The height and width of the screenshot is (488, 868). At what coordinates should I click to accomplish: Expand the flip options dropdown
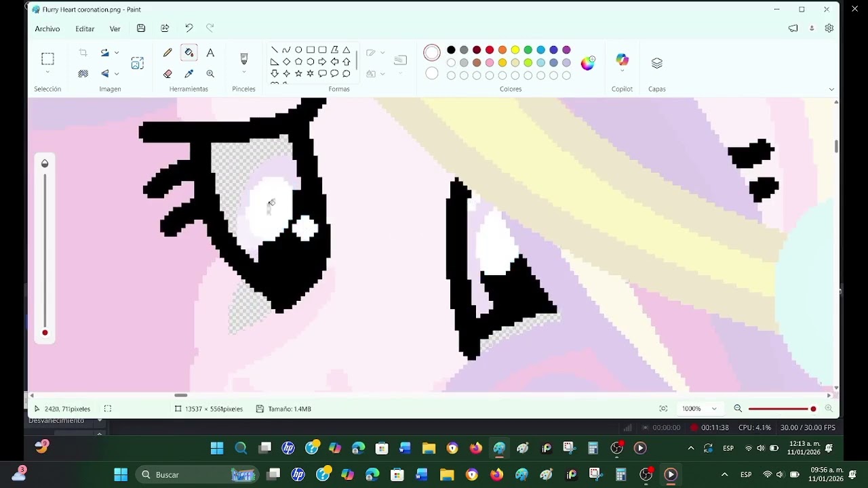(x=117, y=73)
